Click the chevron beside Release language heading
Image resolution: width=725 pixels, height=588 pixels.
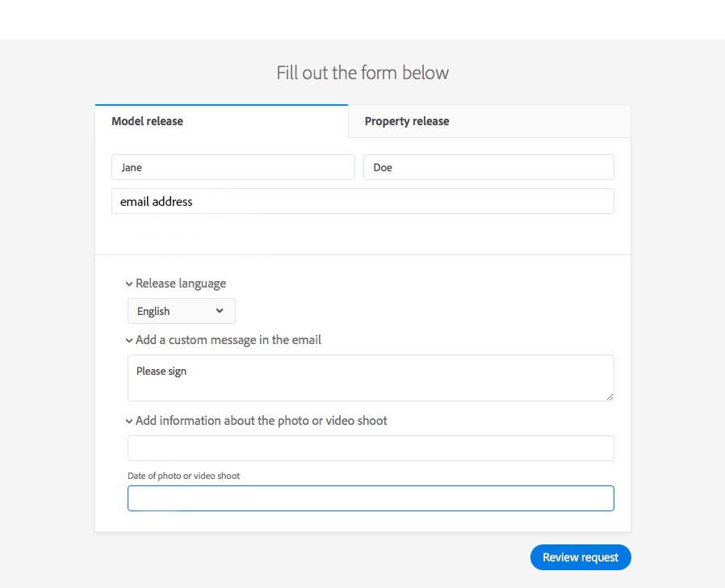(129, 283)
